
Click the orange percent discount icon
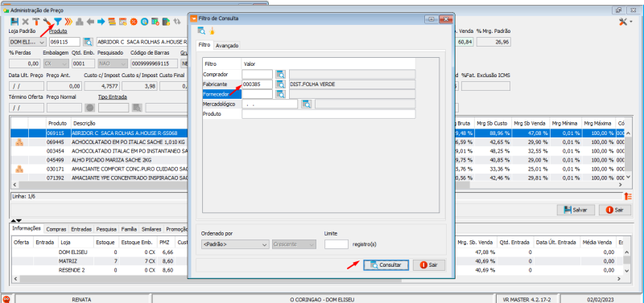point(134,22)
